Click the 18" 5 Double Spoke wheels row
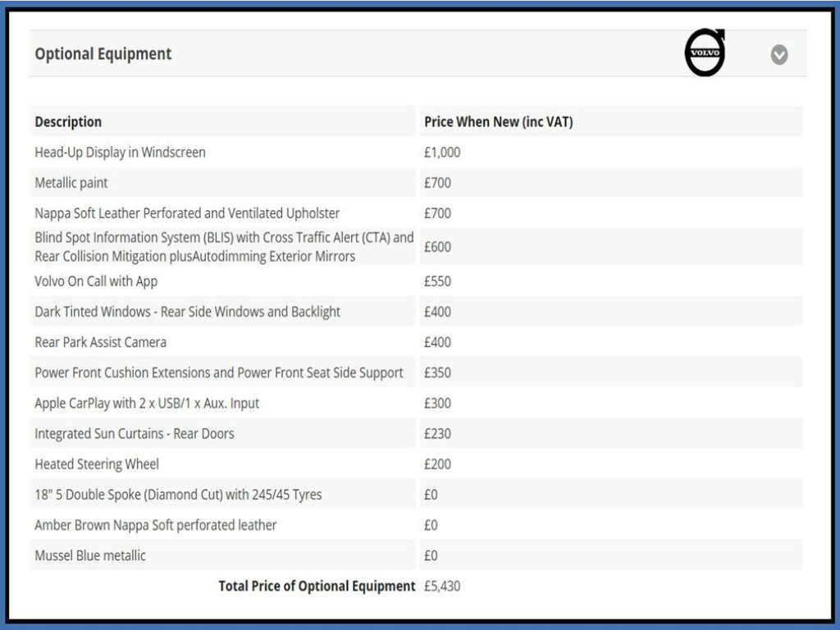Screen dimensions: 840x630 click(x=178, y=495)
